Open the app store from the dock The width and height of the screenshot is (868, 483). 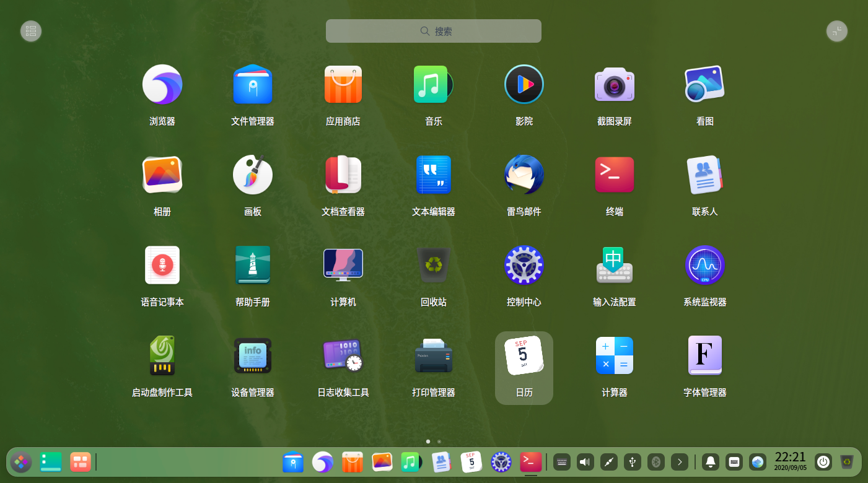pyautogui.click(x=353, y=462)
